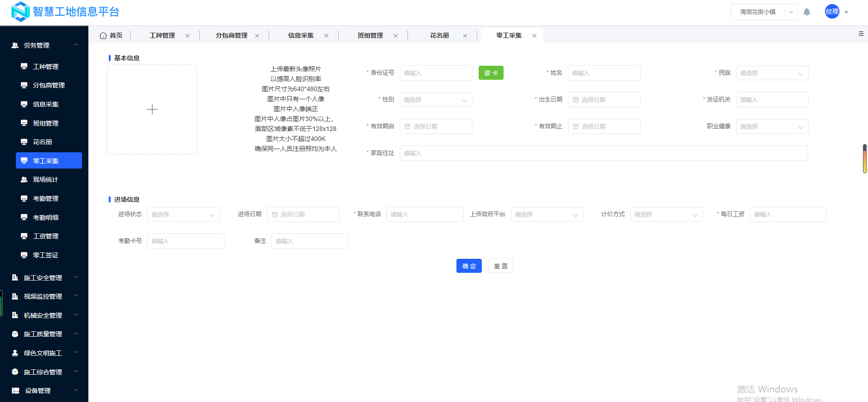
Task: Close the 零工采集 tab
Action: pos(534,36)
